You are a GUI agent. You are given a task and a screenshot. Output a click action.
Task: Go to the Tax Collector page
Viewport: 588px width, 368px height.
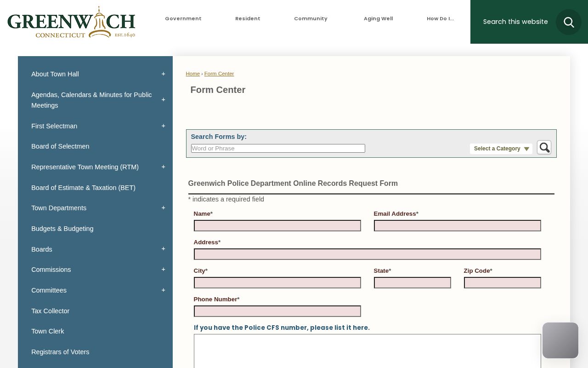[50, 311]
